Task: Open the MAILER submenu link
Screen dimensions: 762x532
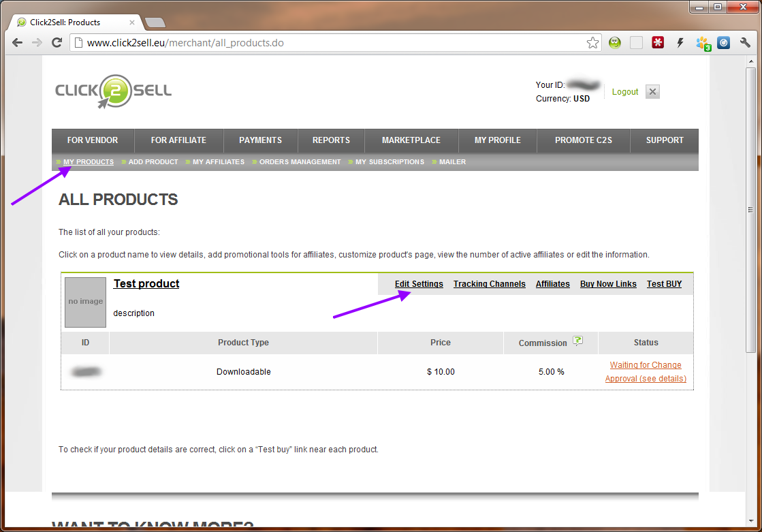Action: pyautogui.click(x=452, y=162)
